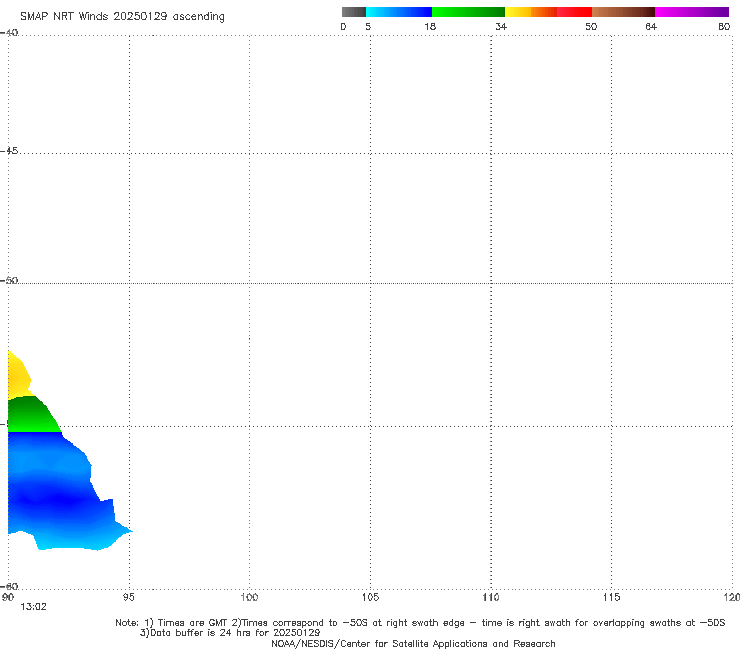
Task: Click the title 'SMAP NRT Winds 20250129 ascending'
Action: click(x=122, y=16)
